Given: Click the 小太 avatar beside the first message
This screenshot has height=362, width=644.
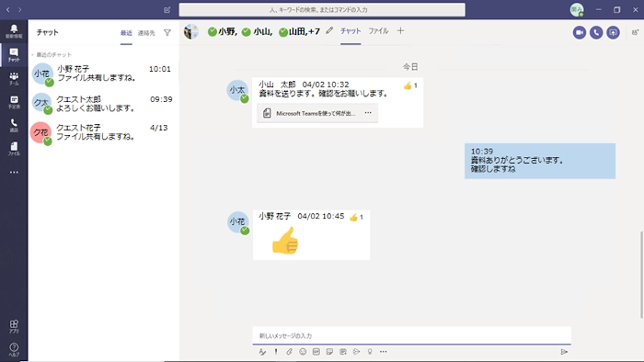Looking at the screenshot, I should pos(237,91).
